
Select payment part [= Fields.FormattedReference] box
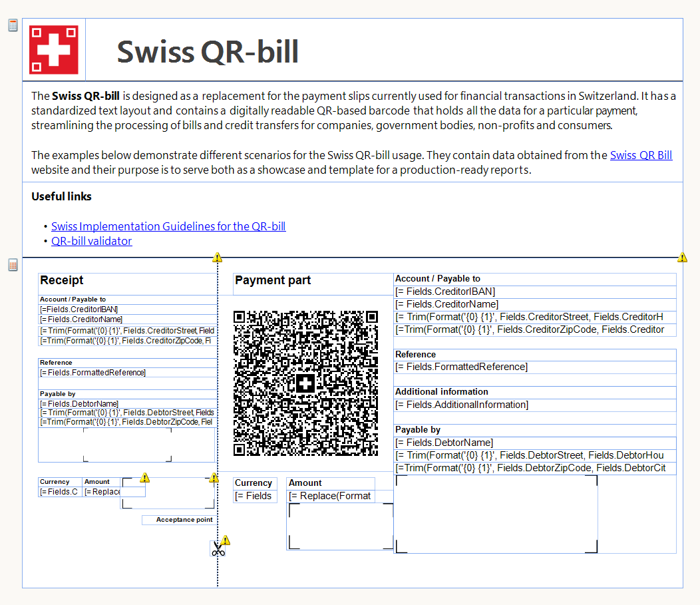(535, 367)
